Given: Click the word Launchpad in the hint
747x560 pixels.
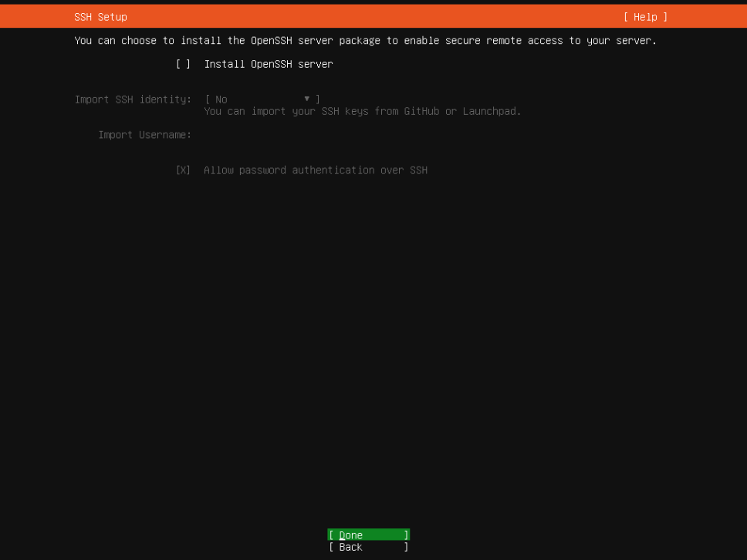Looking at the screenshot, I should pyautogui.click(x=492, y=111).
